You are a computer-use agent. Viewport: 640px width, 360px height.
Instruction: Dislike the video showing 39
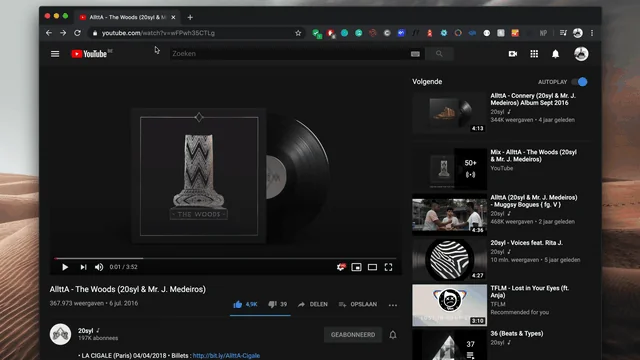pos(278,304)
